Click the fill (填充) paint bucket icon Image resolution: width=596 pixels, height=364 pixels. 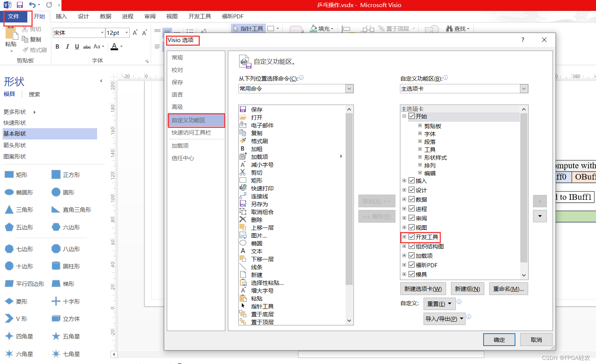point(314,28)
